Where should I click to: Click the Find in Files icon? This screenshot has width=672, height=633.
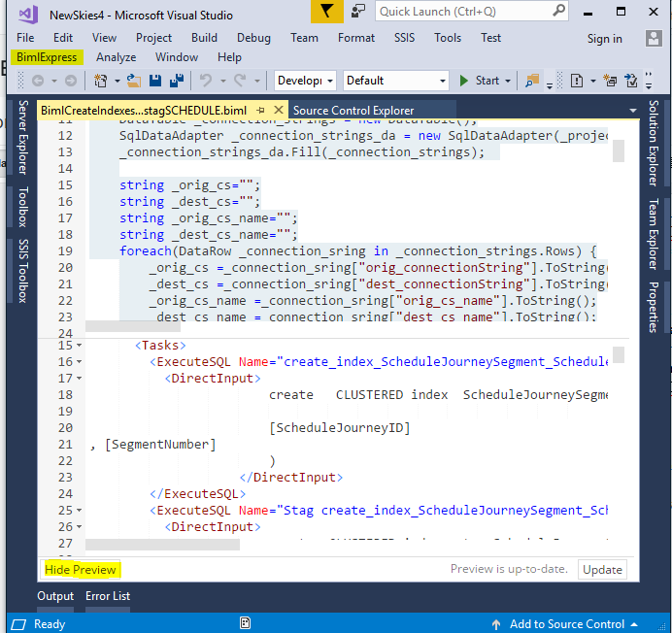point(532,81)
